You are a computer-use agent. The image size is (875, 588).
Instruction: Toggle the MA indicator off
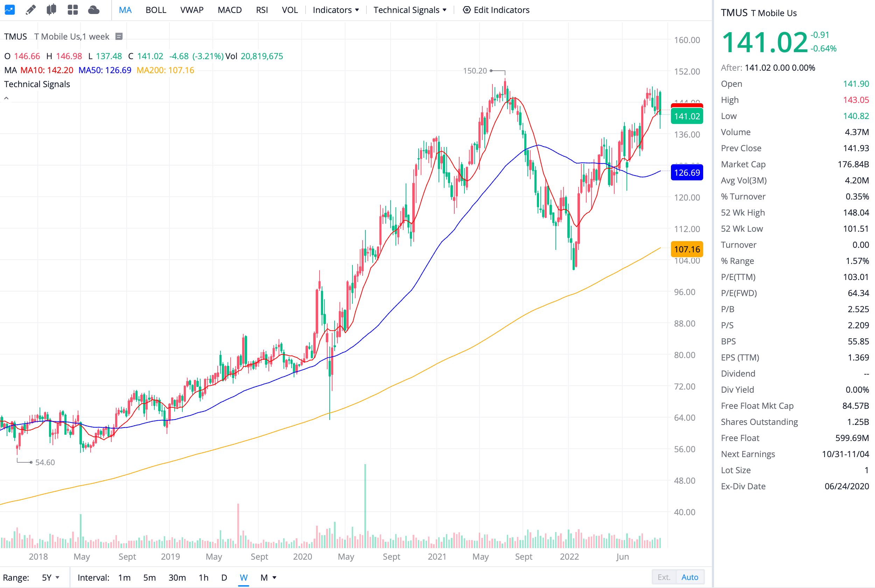pos(125,10)
